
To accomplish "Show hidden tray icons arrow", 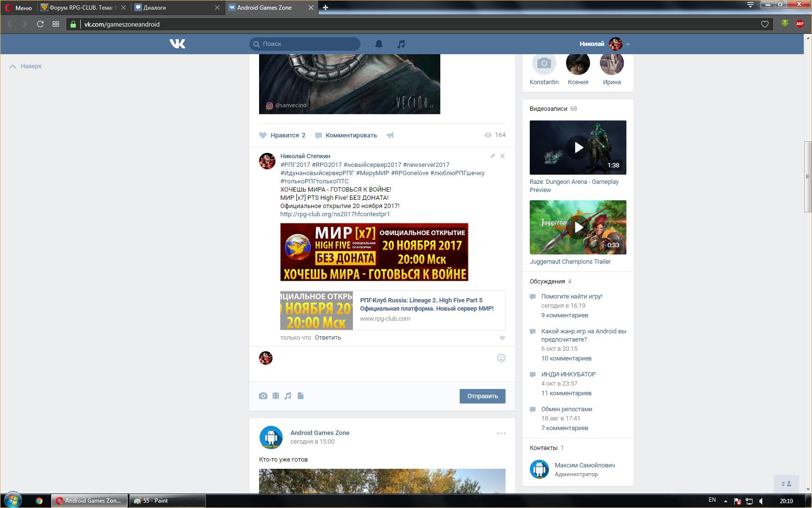I will click(x=725, y=501).
